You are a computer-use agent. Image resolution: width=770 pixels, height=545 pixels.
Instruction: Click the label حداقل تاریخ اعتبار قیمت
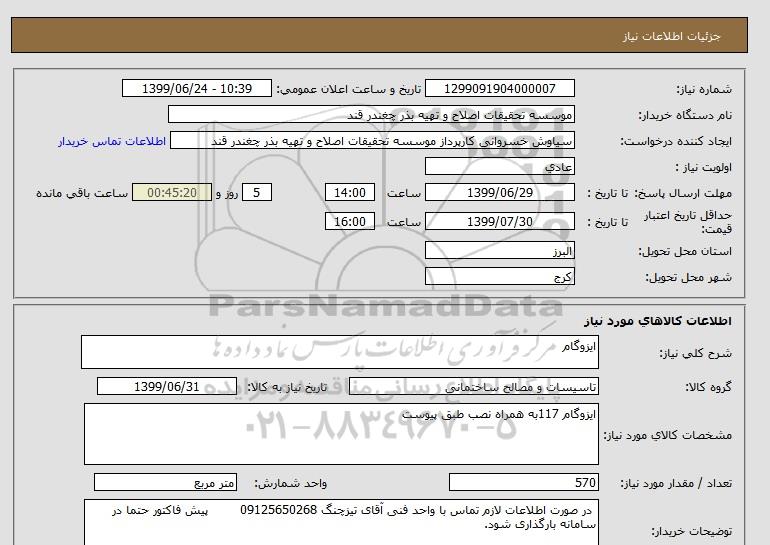[688, 222]
